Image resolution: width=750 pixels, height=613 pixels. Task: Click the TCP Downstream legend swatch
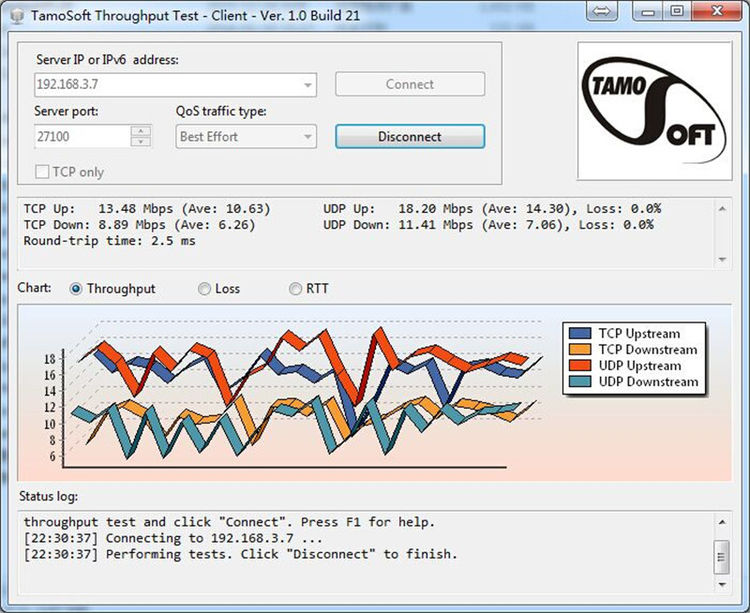(579, 350)
